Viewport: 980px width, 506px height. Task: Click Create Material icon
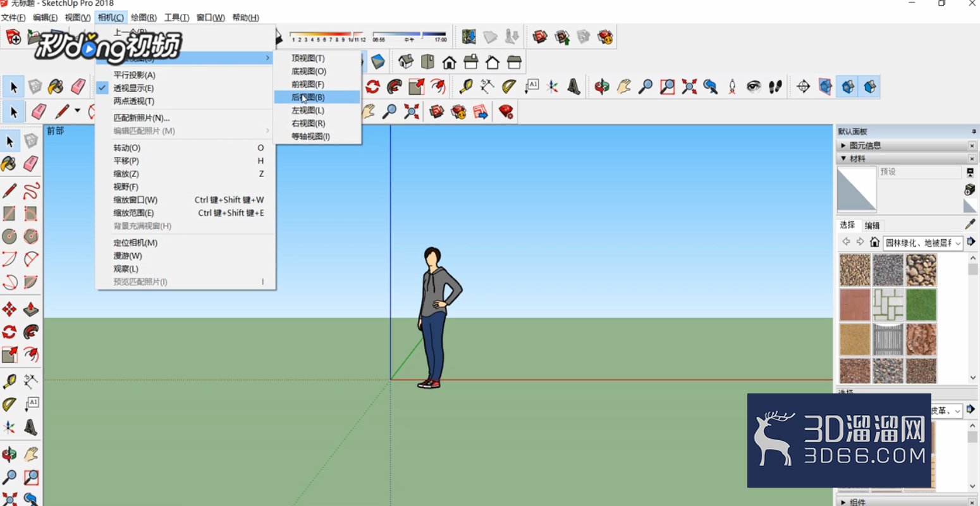point(970,190)
